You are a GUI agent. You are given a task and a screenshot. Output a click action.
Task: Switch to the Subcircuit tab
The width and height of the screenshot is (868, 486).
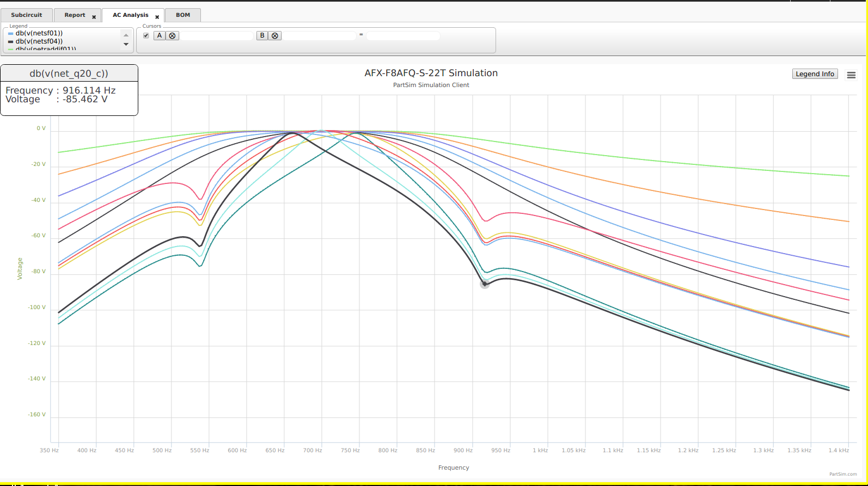tap(27, 15)
